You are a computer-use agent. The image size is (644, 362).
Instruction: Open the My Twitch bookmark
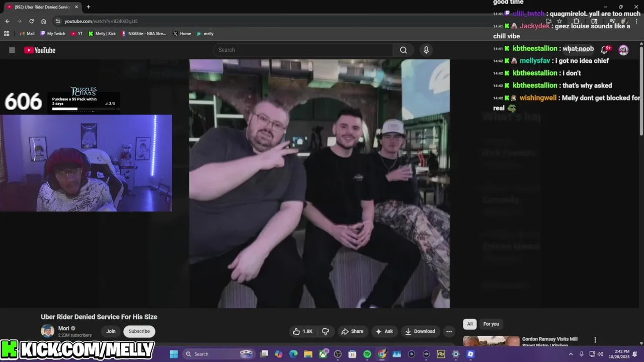[x=53, y=34]
